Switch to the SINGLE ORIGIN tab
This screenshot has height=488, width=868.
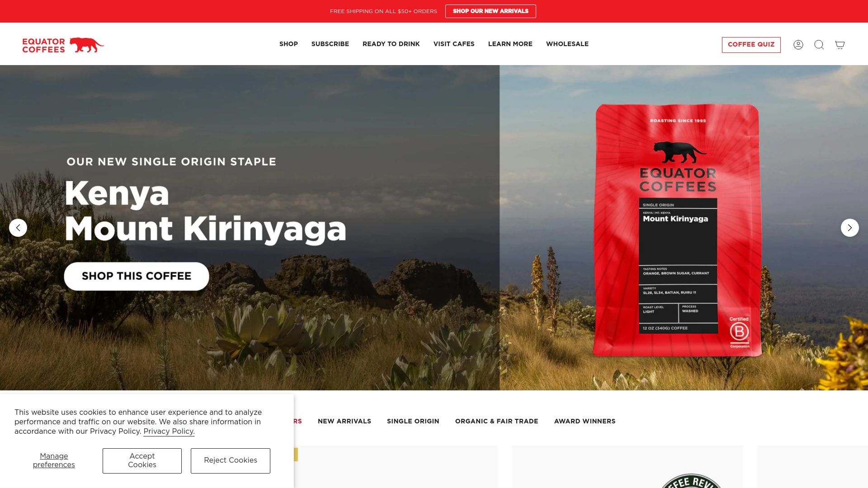(413, 422)
